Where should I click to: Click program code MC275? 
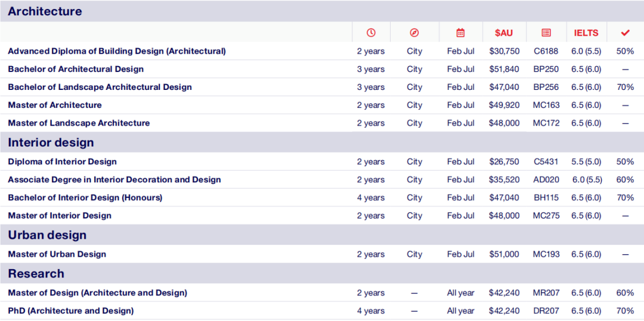(546, 216)
